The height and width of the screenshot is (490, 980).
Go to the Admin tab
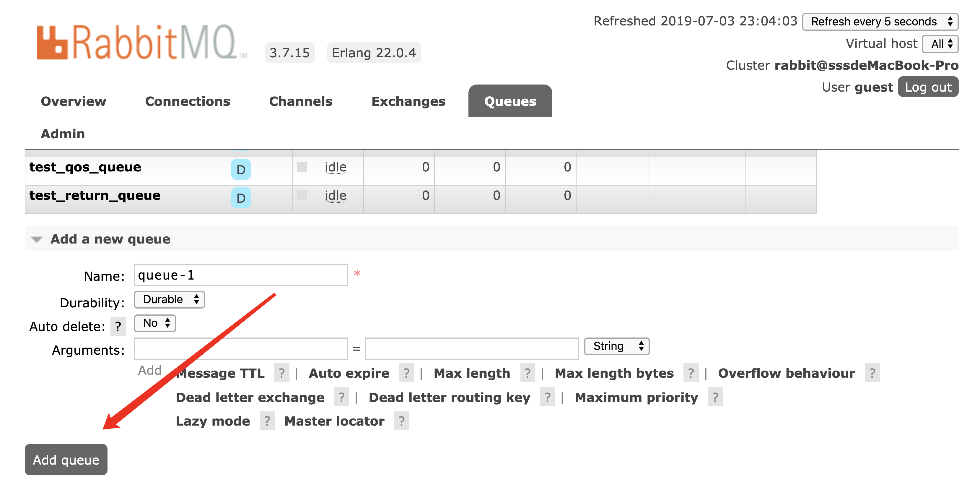coord(63,134)
